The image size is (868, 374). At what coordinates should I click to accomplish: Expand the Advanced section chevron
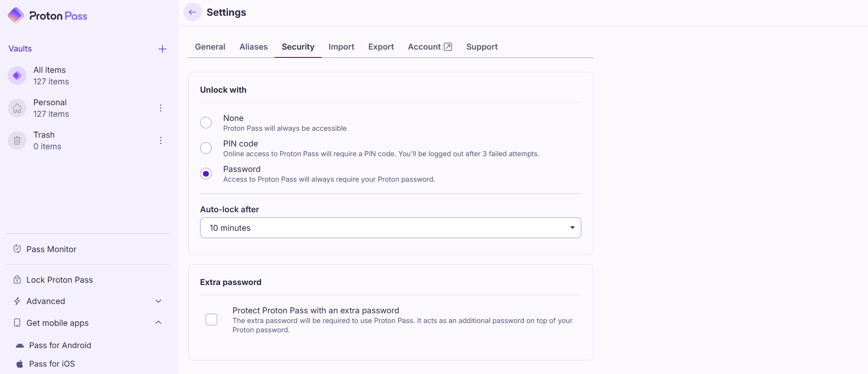click(158, 301)
